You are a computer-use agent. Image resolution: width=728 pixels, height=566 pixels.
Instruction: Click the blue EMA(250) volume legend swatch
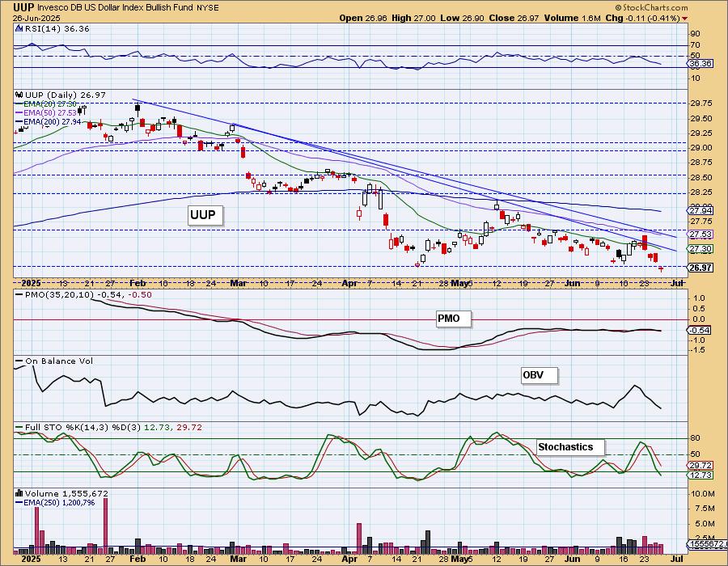[19, 503]
